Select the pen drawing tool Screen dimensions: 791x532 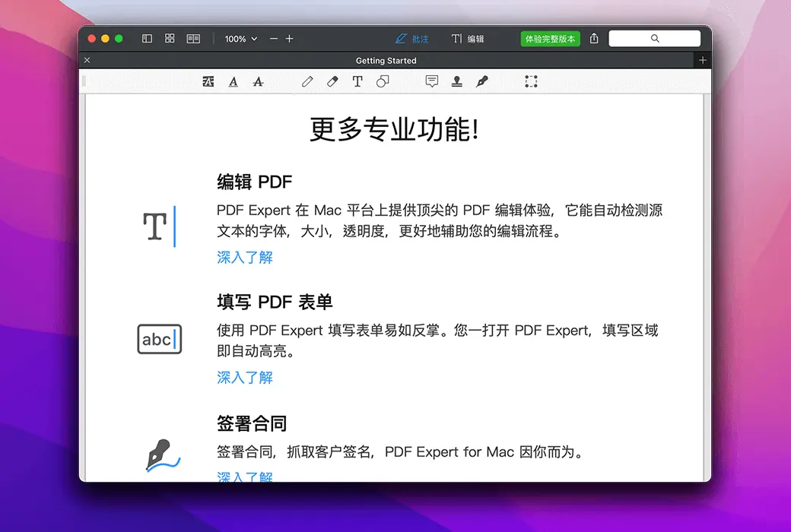point(307,81)
